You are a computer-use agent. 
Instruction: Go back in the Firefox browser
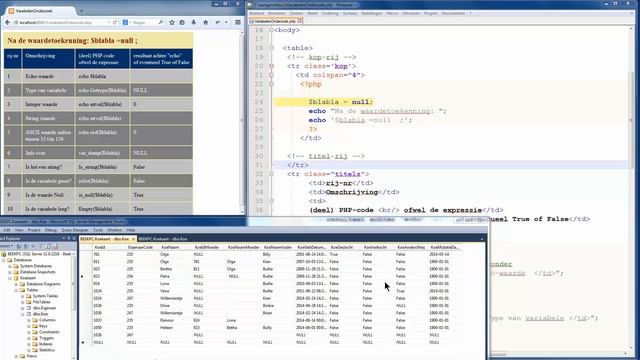coord(7,22)
